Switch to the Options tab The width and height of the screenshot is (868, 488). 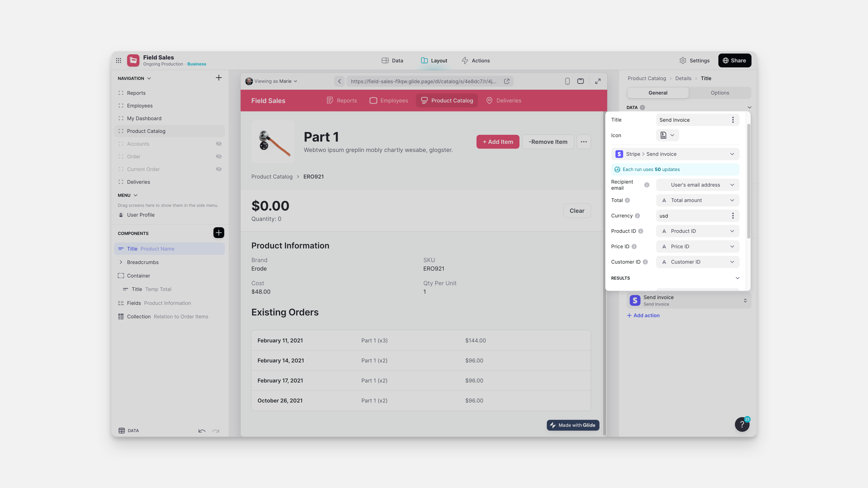pyautogui.click(x=720, y=93)
